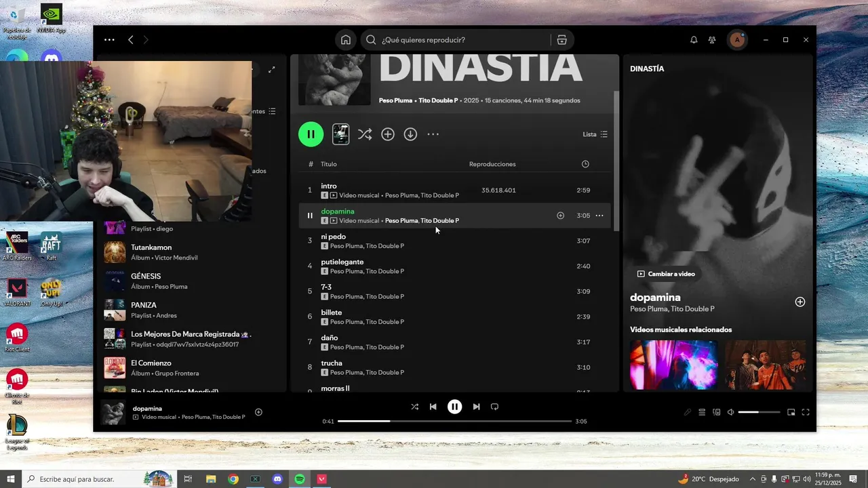Open File Explorer from the taskbar
The image size is (868, 488).
211,479
